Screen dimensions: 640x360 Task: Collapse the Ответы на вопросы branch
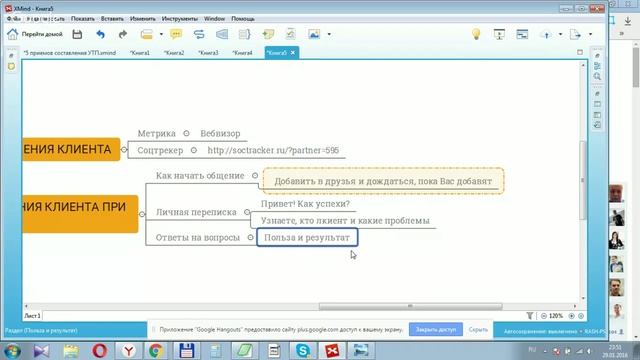(x=250, y=237)
